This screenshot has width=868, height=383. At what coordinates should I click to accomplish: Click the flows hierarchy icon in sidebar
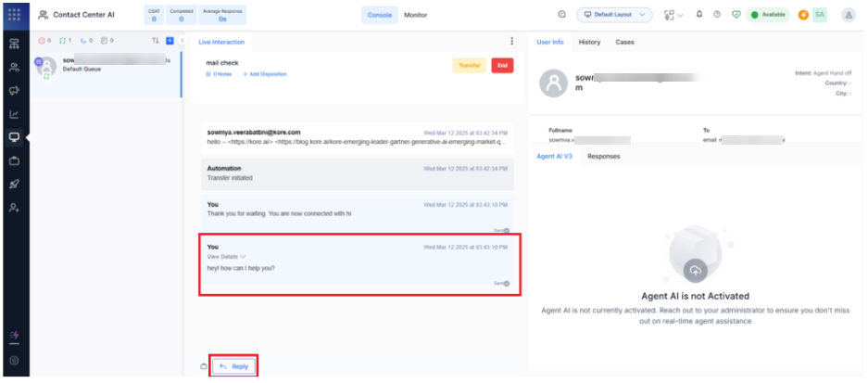(x=14, y=44)
